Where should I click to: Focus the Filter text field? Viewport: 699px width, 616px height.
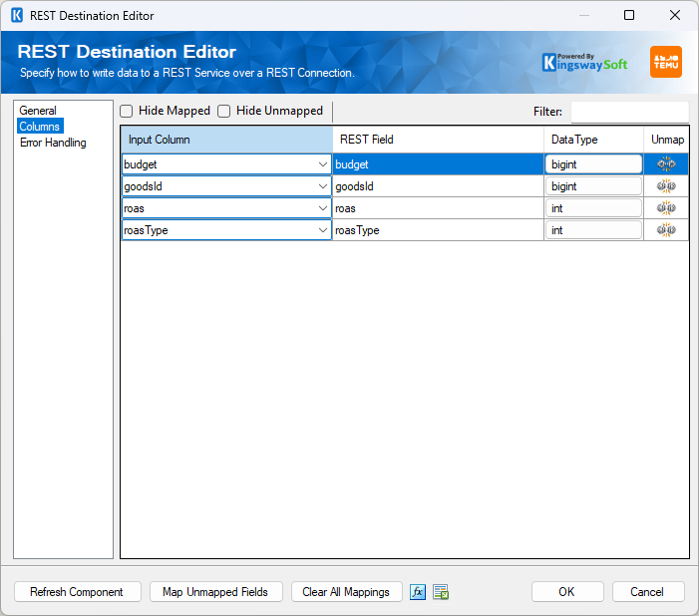[x=629, y=112]
